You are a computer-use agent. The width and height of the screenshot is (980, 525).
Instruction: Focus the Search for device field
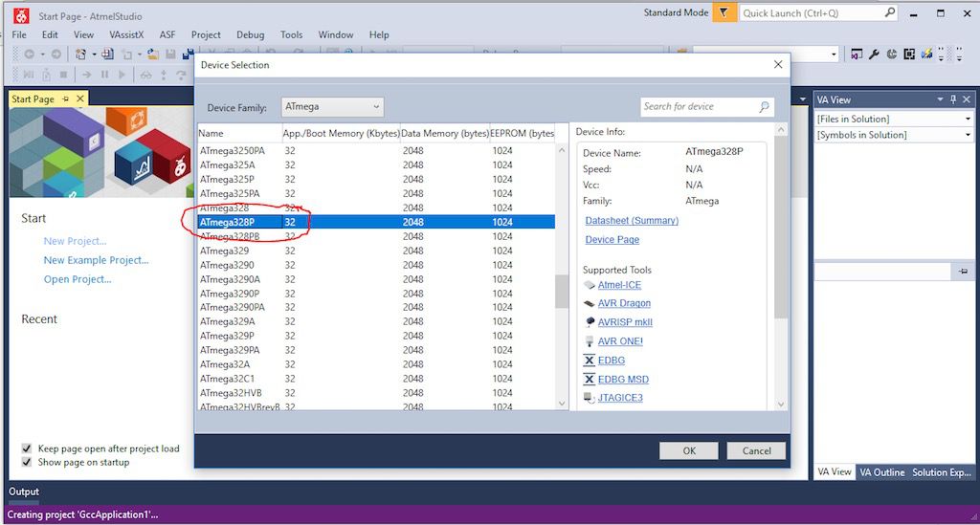[699, 107]
